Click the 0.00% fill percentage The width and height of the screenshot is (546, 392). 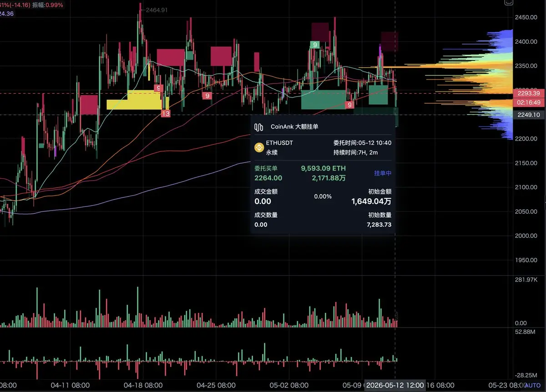click(323, 196)
